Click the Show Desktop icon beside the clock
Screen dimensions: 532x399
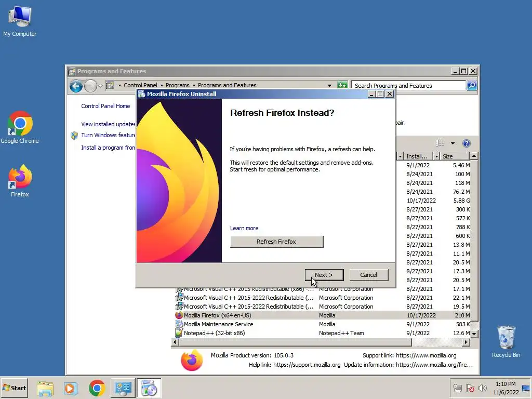526,388
